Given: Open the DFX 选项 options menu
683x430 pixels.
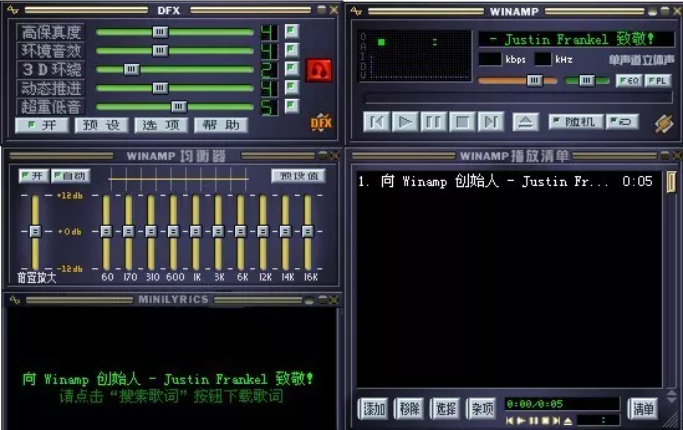Looking at the screenshot, I should pos(161,125).
